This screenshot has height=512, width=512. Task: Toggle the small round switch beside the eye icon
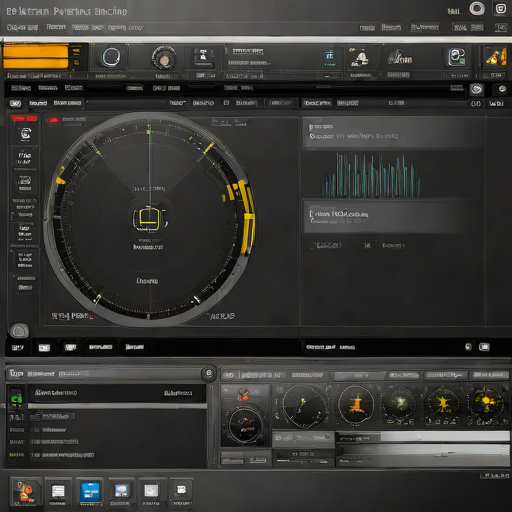(502, 89)
